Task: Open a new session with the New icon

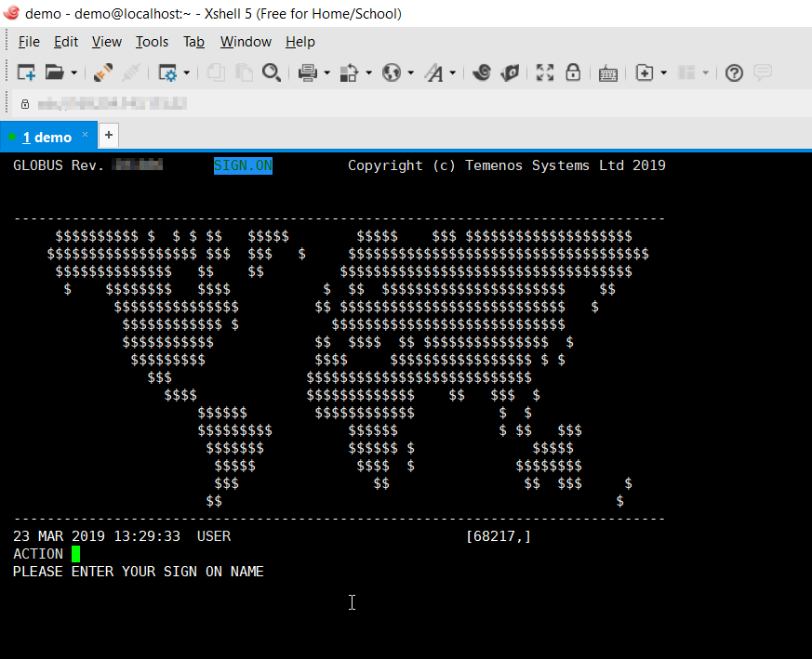Action: click(25, 72)
